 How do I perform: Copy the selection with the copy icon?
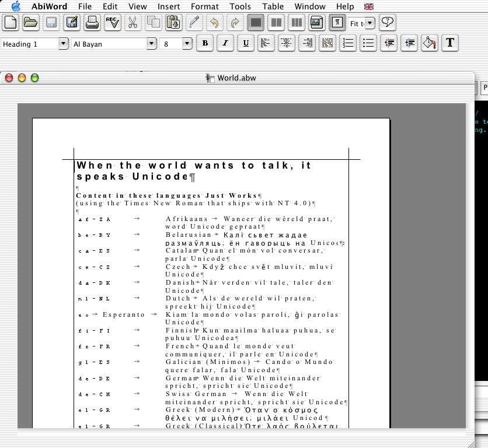(x=154, y=23)
